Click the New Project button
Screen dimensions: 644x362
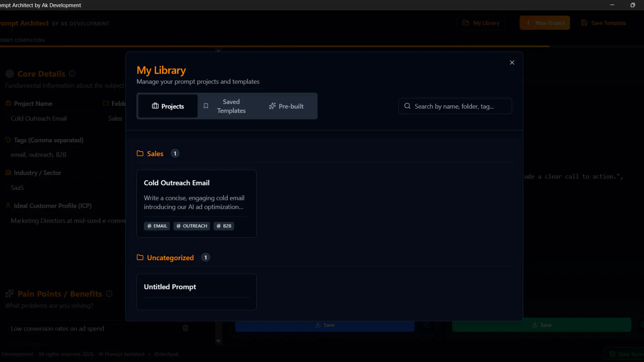[545, 23]
